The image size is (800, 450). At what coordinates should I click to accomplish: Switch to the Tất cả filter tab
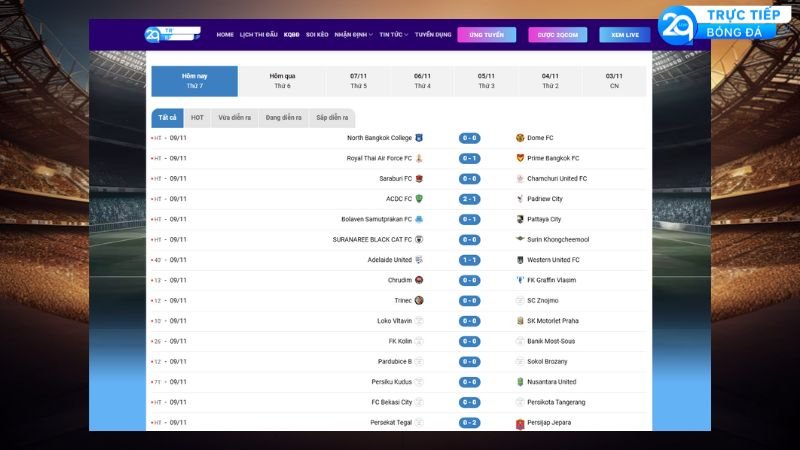pos(167,118)
